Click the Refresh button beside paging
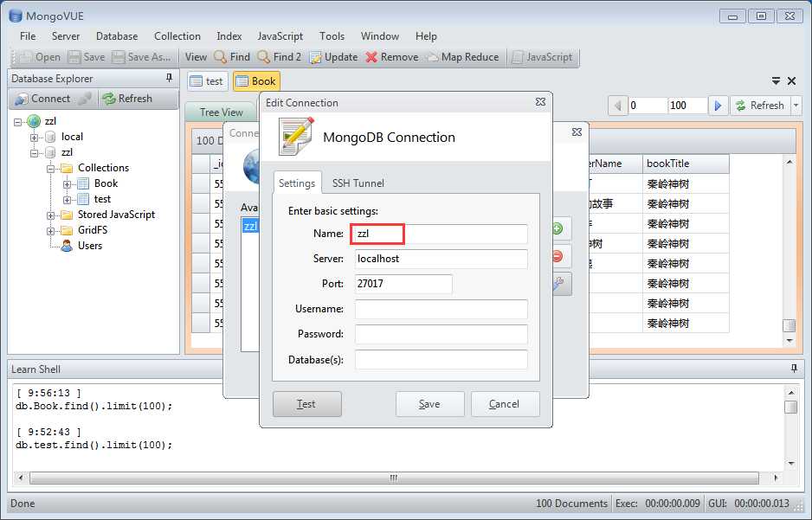Screen dimensions: 812x520 pos(760,106)
